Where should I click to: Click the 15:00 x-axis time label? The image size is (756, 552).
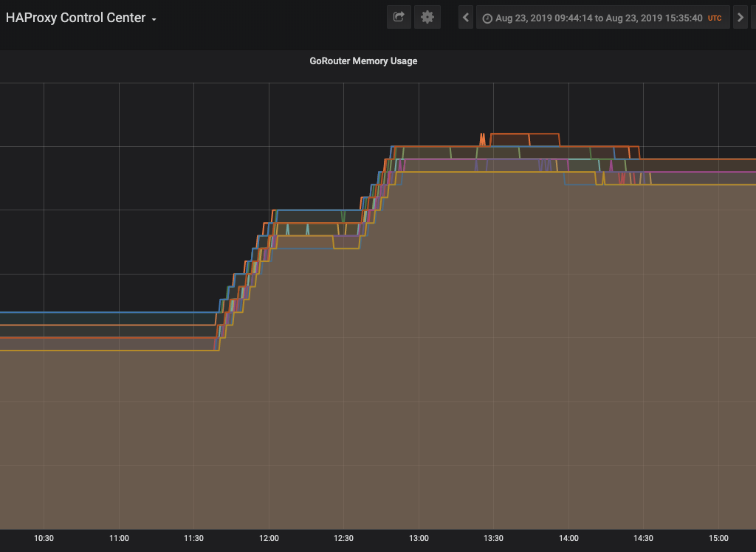(x=718, y=538)
